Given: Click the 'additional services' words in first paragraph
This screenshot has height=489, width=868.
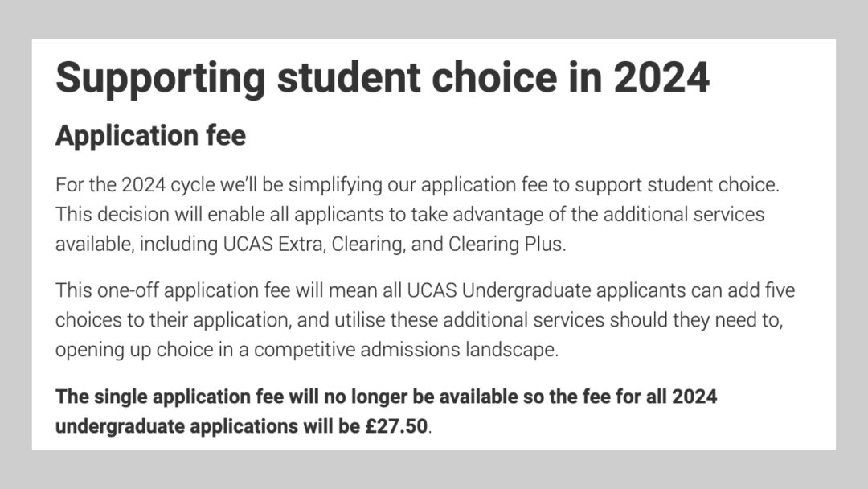Looking at the screenshot, I should coord(684,214).
